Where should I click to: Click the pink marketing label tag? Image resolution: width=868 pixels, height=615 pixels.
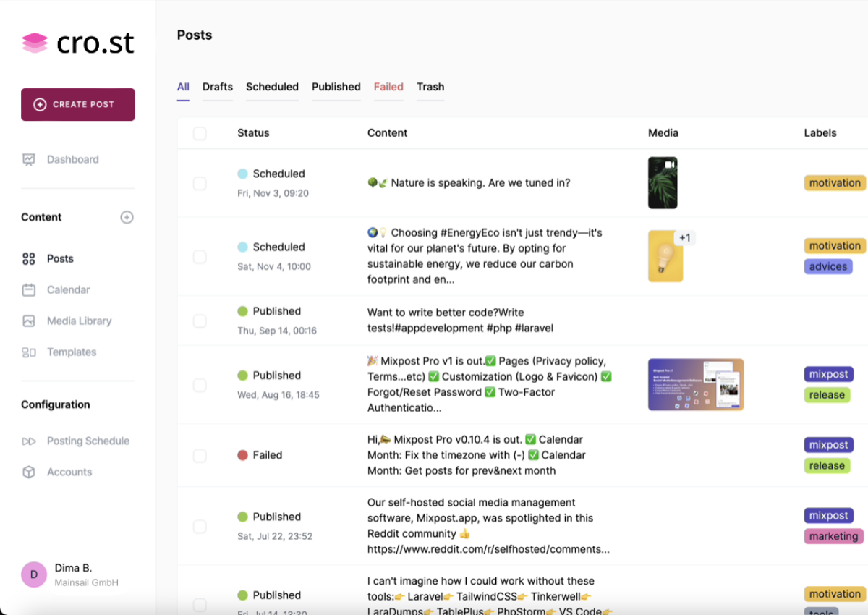pyautogui.click(x=833, y=536)
